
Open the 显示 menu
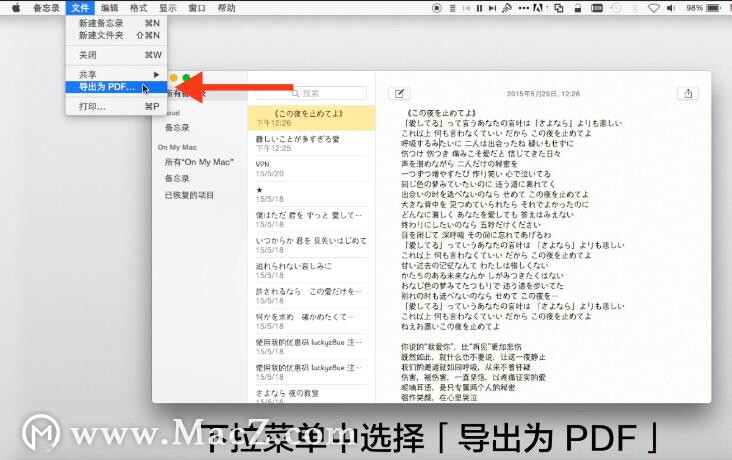tap(168, 7)
